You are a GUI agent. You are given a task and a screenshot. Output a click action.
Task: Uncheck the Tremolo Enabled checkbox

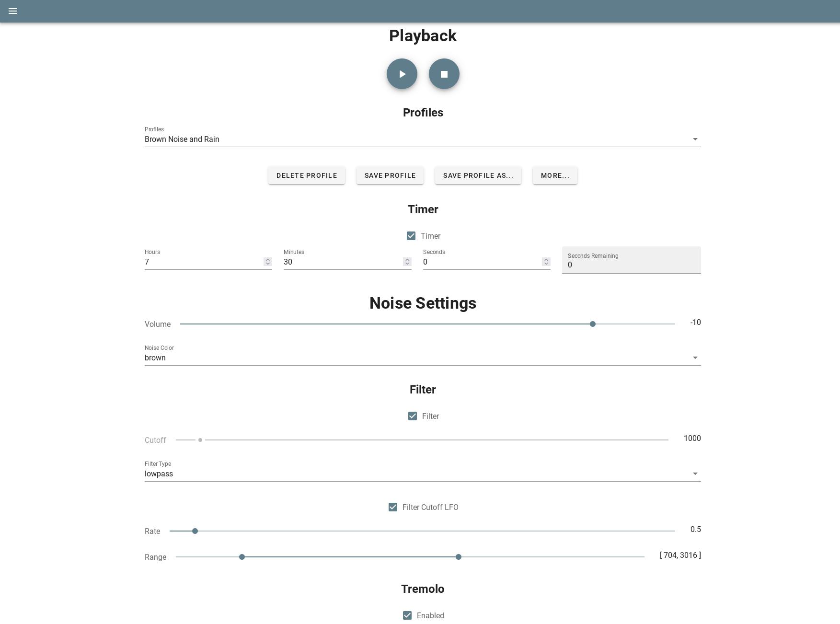coord(407,615)
